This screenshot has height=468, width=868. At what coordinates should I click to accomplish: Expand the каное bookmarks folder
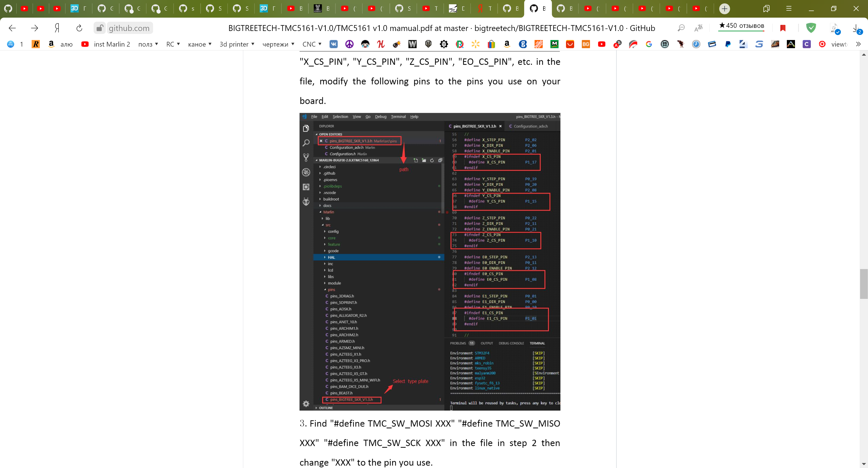(x=200, y=44)
